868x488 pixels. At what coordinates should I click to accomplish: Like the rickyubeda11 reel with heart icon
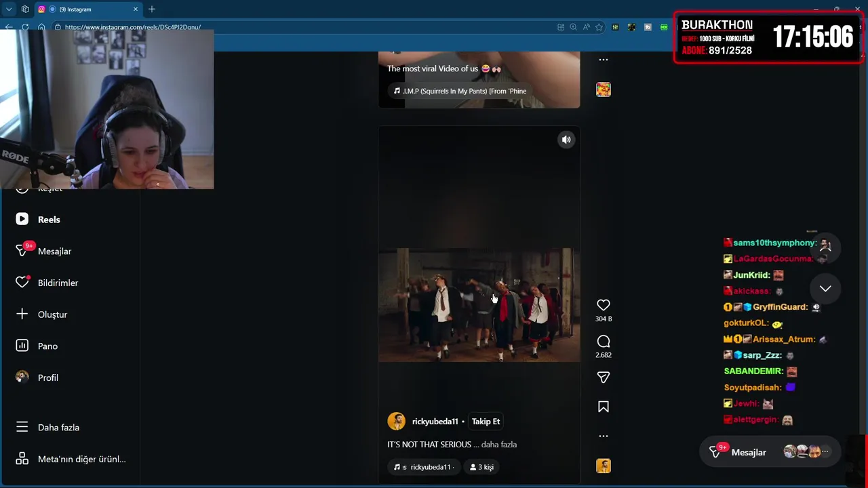click(603, 305)
